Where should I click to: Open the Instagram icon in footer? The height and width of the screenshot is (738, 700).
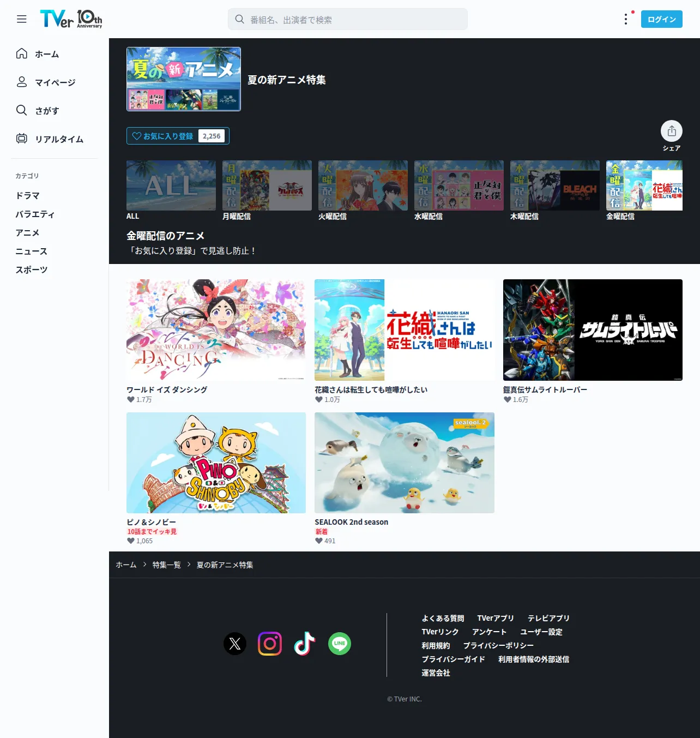pyautogui.click(x=270, y=644)
